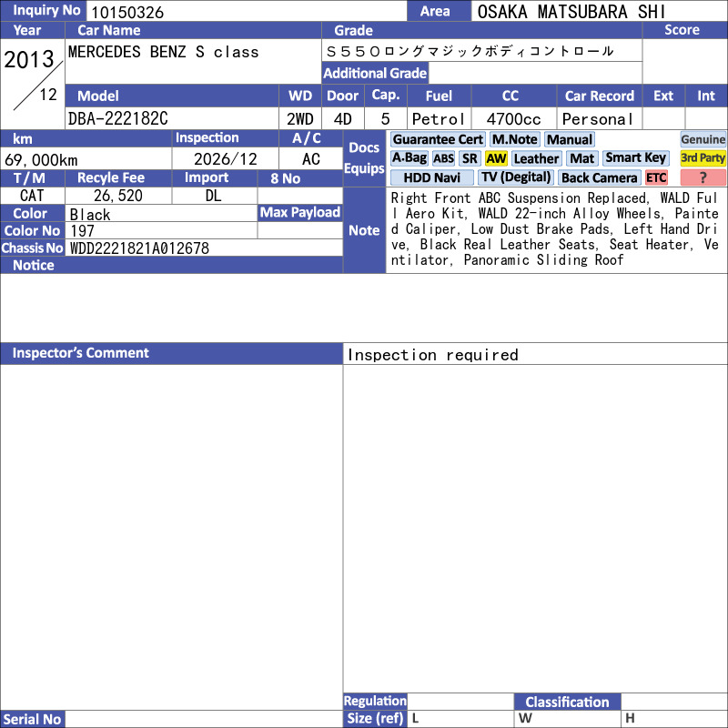Click the red ETC equipment badge

pyautogui.click(x=656, y=177)
